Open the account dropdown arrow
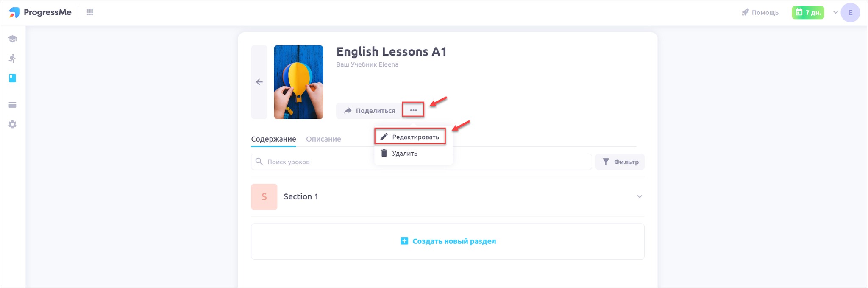The image size is (868, 288). pos(835,12)
